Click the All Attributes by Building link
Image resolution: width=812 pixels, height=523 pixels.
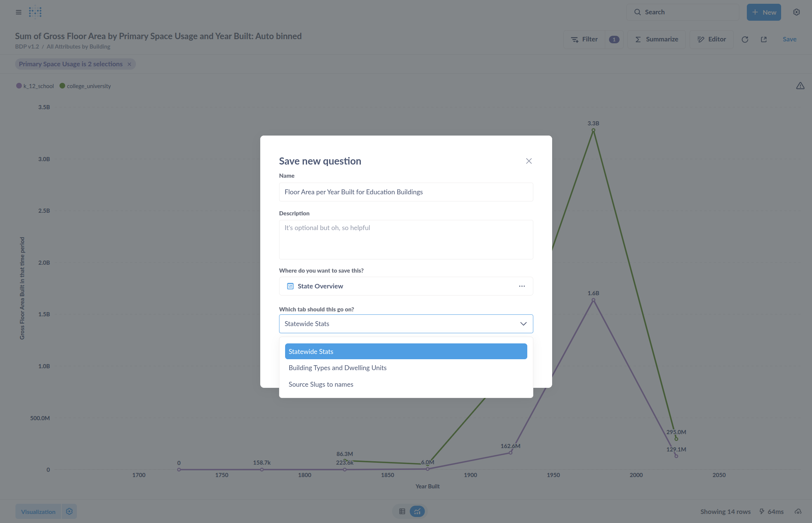78,47
